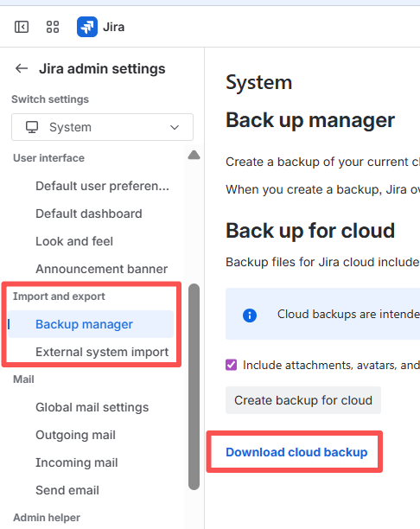This screenshot has height=529, width=420.
Task: Click the Download cloud backup link
Action: 296,452
